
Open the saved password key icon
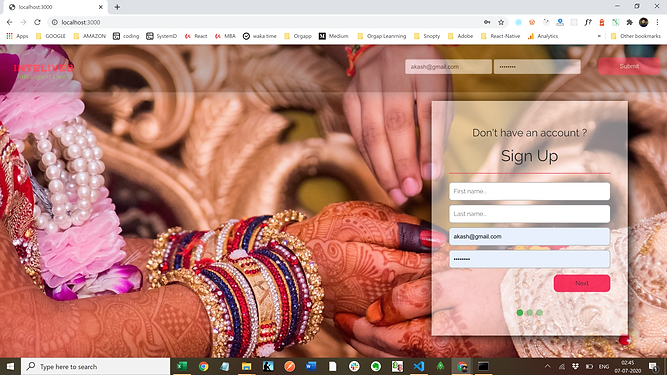pos(487,22)
